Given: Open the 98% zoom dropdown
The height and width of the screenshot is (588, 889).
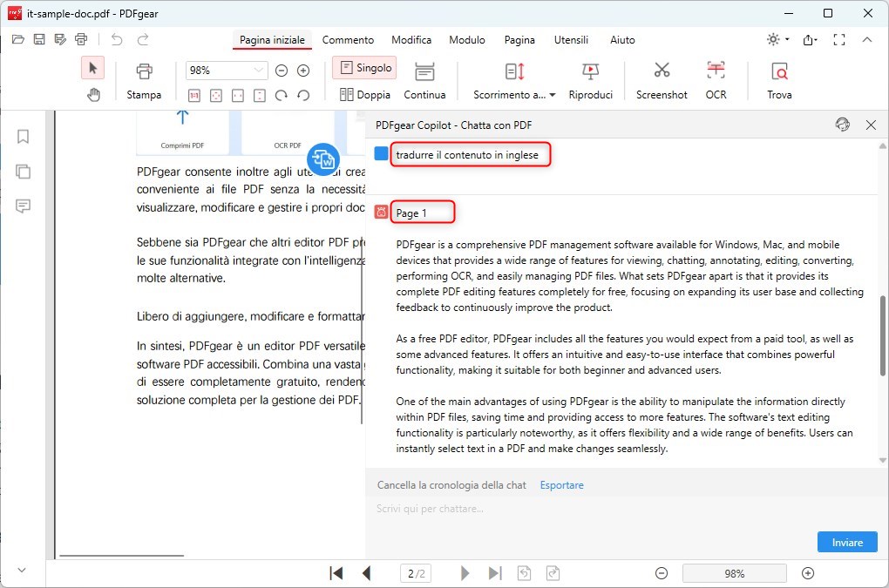Looking at the screenshot, I should [x=259, y=71].
